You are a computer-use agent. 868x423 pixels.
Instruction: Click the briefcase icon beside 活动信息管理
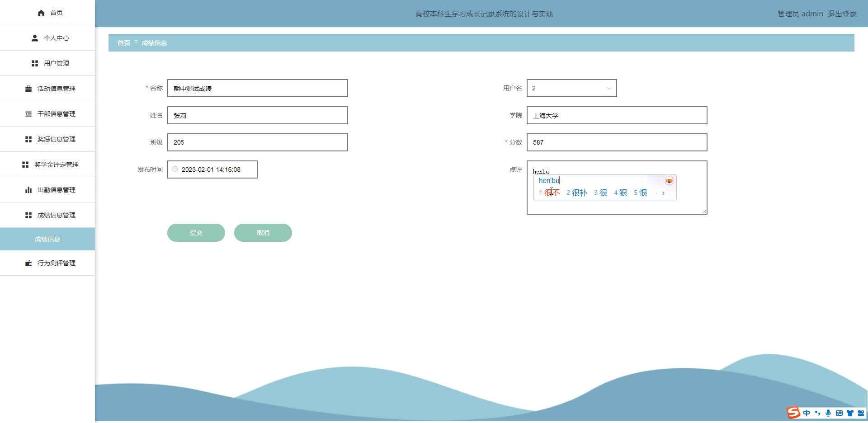(x=28, y=89)
